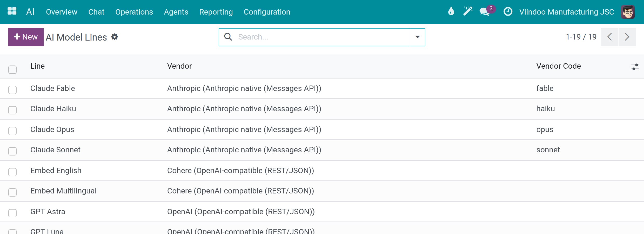
Task: Check the GPT Astra row checkbox
Action: (12, 213)
